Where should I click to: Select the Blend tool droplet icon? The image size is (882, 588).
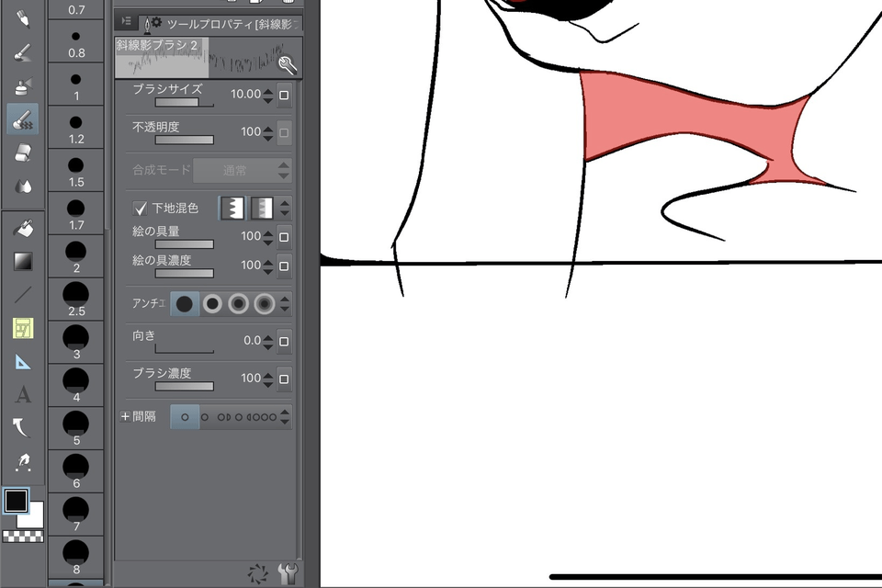pos(22,187)
